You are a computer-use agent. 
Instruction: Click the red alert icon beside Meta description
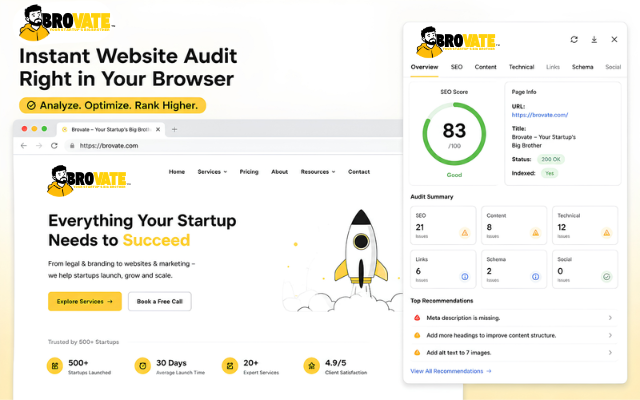[x=417, y=318]
